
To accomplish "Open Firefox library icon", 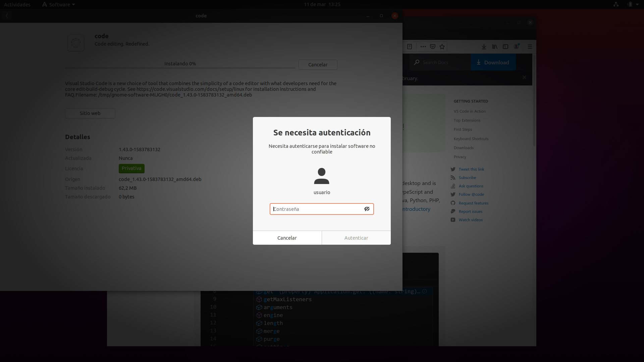I will (x=495, y=47).
